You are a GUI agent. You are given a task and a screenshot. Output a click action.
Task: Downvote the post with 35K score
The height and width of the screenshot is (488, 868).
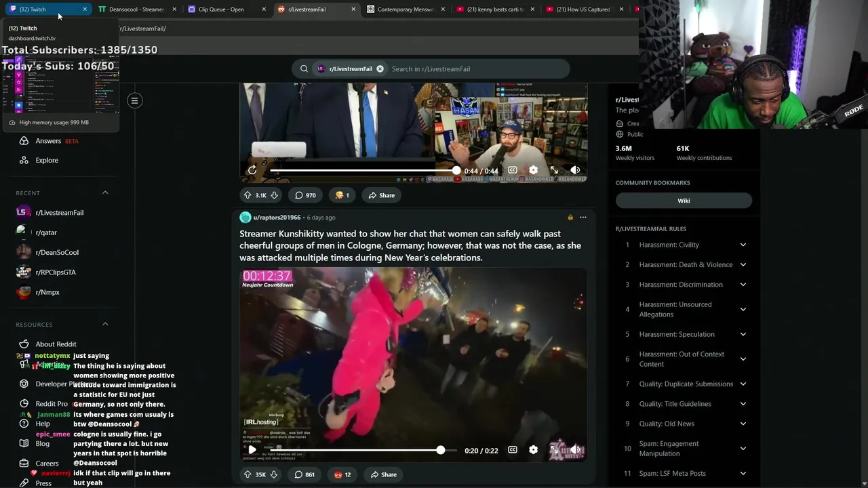(274, 474)
